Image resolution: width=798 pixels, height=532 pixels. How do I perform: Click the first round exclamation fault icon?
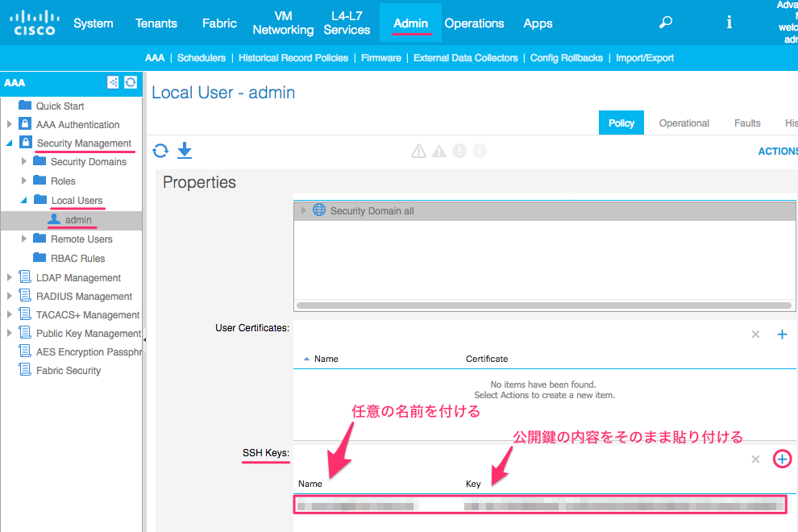tap(459, 152)
